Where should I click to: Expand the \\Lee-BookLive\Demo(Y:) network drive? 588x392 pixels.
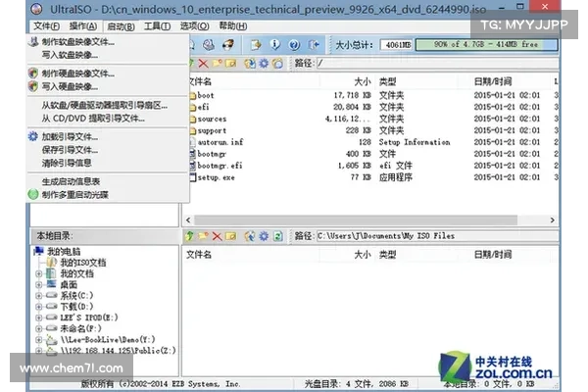click(x=38, y=339)
